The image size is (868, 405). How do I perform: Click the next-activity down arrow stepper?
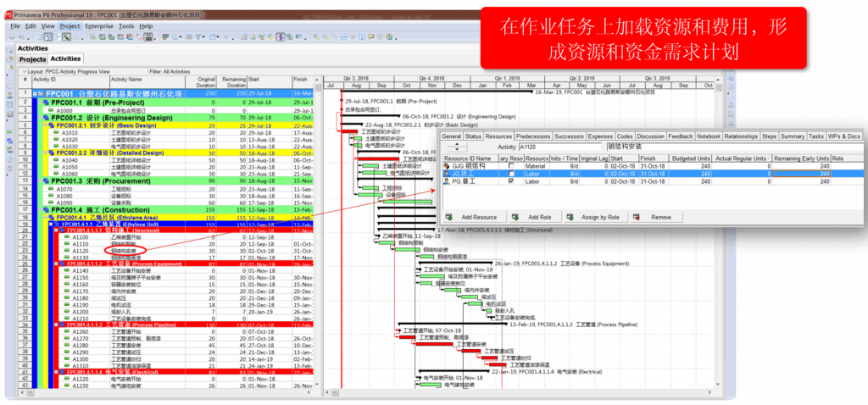[457, 149]
